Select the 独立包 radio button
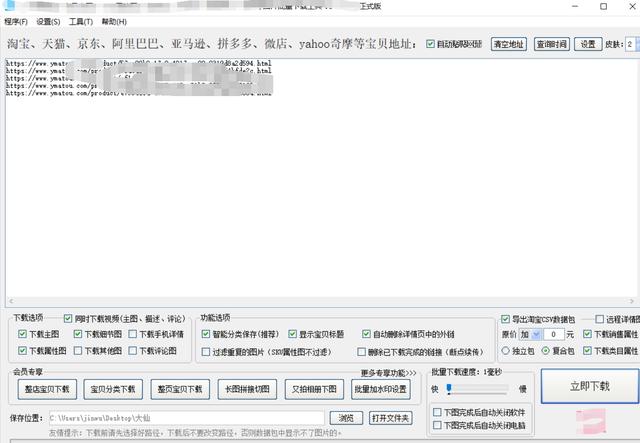Image resolution: width=640 pixels, height=443 pixels. click(506, 350)
